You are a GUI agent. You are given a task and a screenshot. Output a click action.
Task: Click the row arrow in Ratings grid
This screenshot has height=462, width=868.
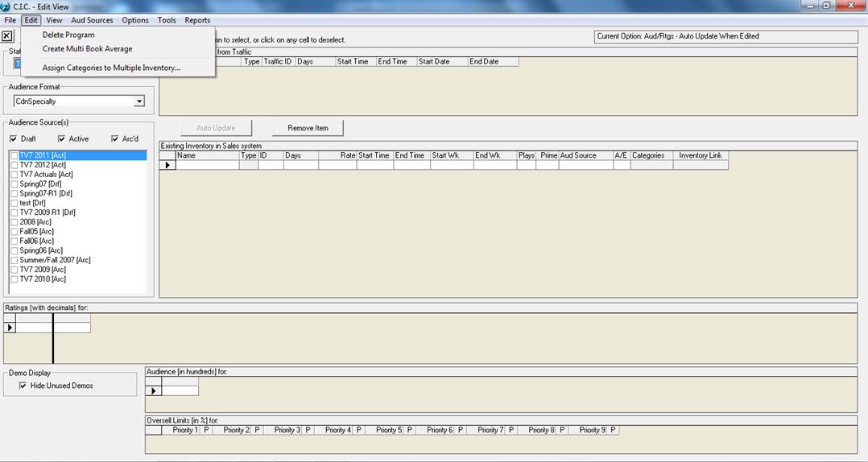[10, 328]
